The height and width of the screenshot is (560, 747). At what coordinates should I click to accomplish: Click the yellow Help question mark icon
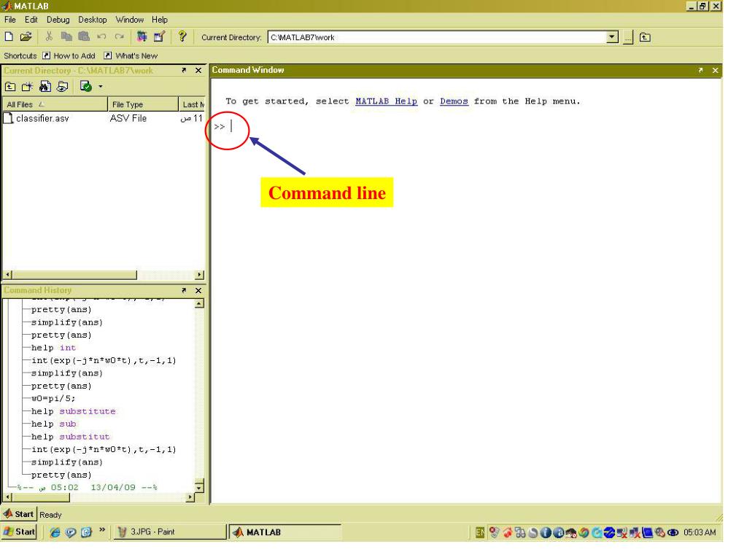[182, 36]
